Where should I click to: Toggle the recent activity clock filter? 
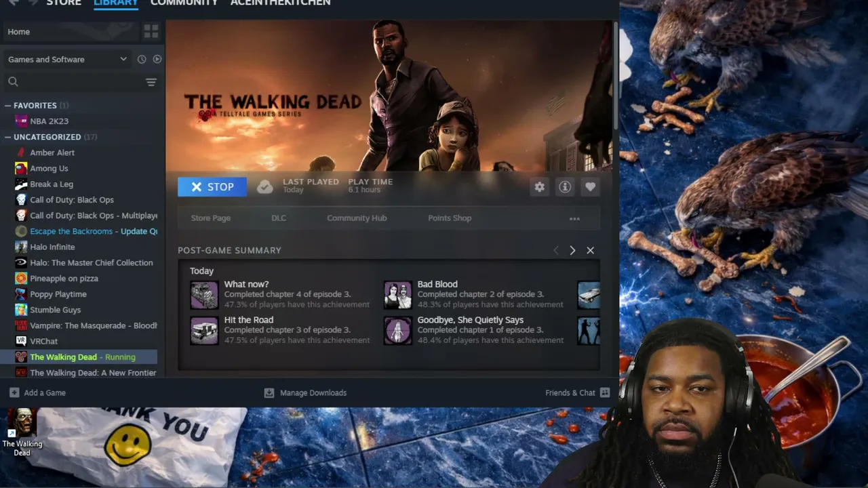(x=142, y=60)
